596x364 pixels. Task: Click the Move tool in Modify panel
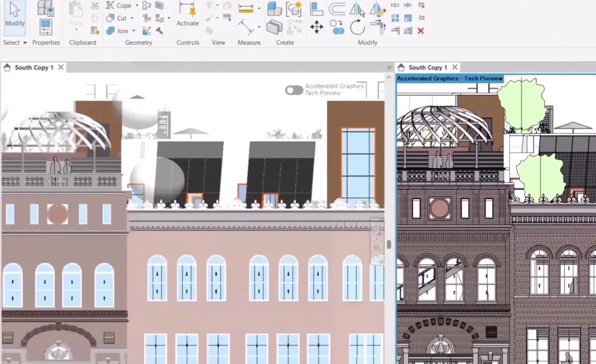pyautogui.click(x=317, y=27)
